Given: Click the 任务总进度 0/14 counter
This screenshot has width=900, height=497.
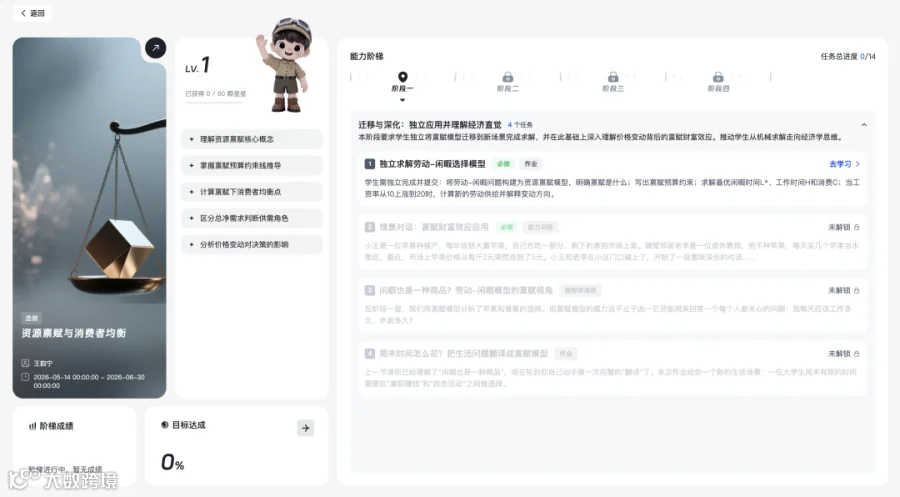Looking at the screenshot, I should 848,56.
